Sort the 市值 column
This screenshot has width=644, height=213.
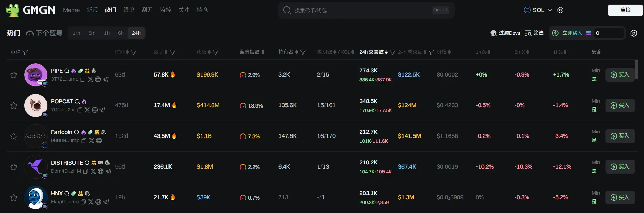point(209,52)
